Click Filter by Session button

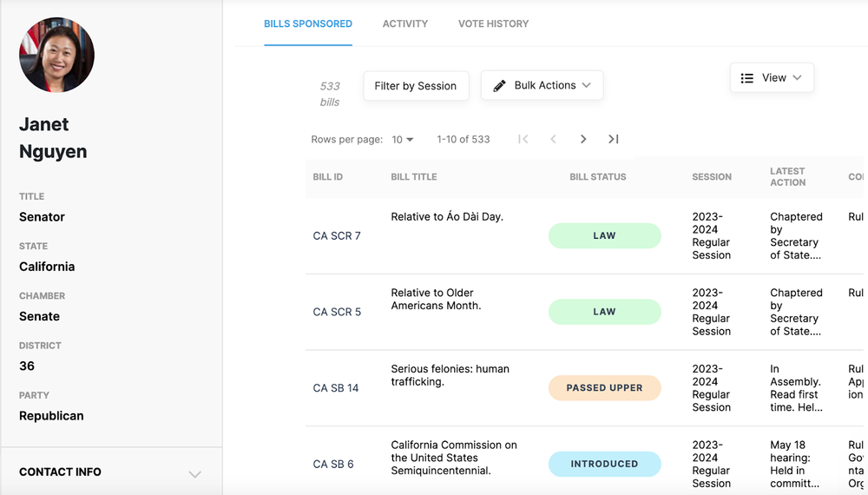point(415,86)
